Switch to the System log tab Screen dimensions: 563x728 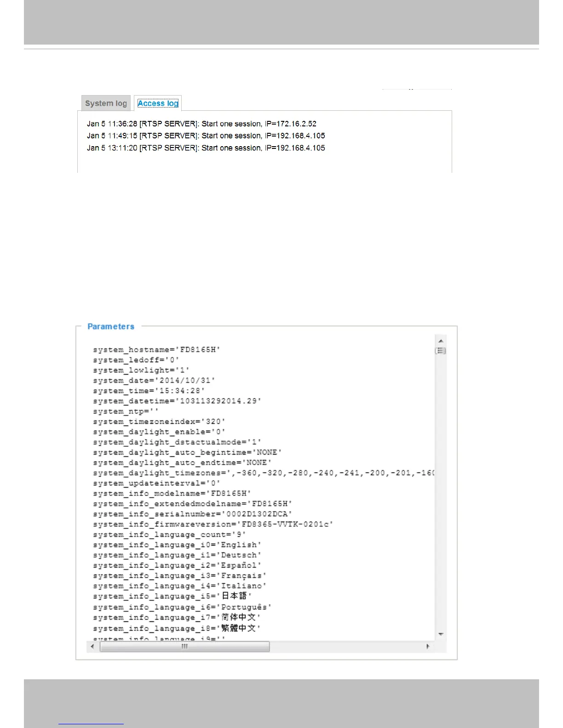[x=106, y=103]
